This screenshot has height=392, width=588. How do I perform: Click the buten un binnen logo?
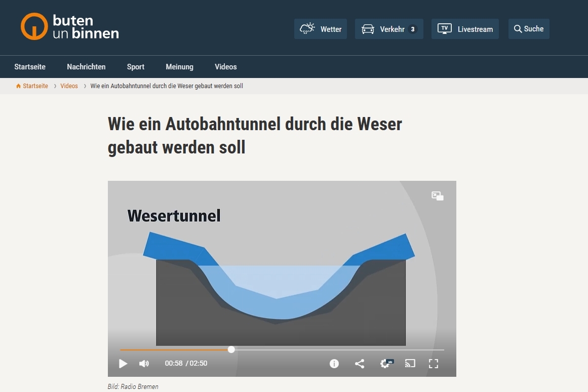coord(70,27)
